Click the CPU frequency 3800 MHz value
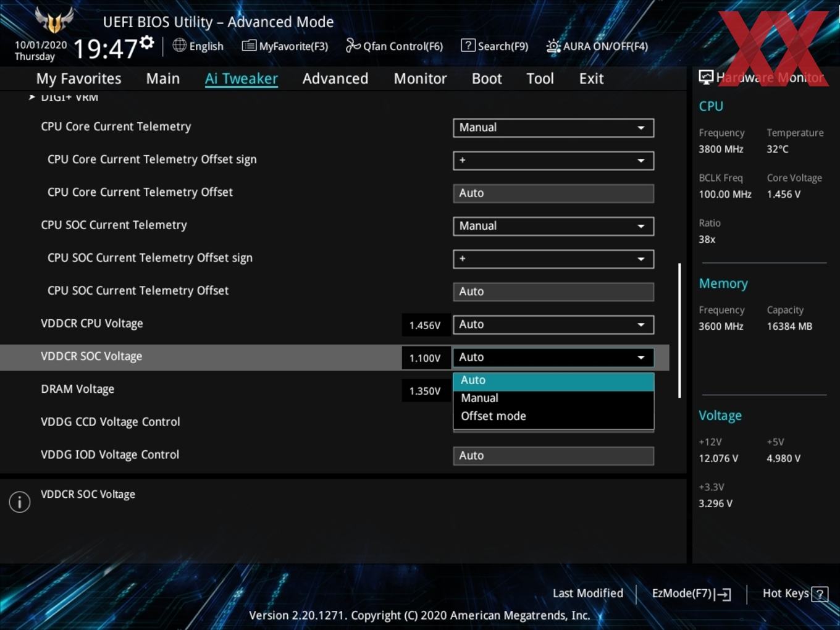The height and width of the screenshot is (630, 840). click(721, 149)
